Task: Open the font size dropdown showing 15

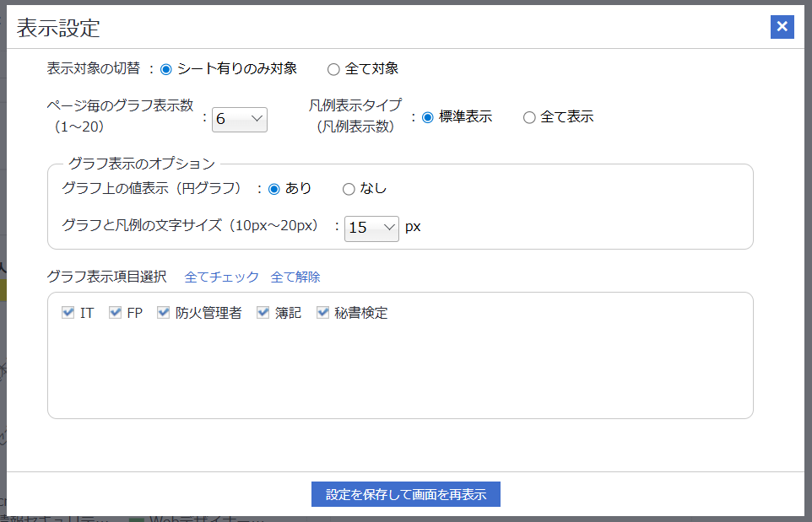Action: 371,229
